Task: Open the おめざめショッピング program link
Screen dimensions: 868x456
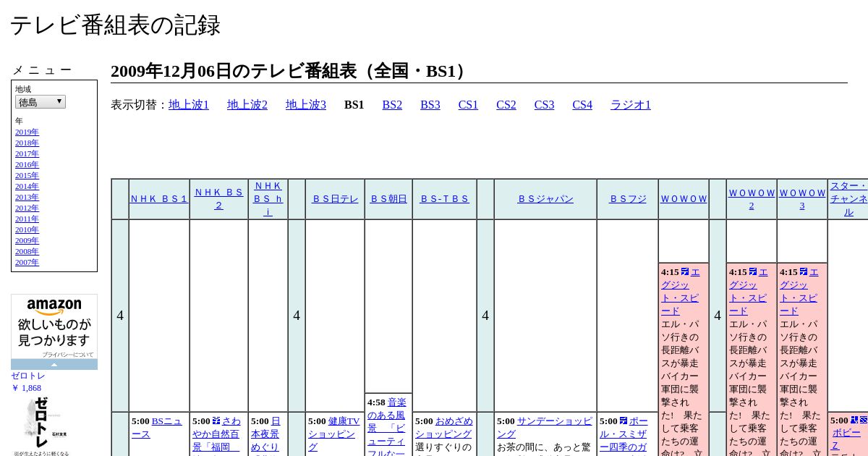Action: pyautogui.click(x=443, y=428)
